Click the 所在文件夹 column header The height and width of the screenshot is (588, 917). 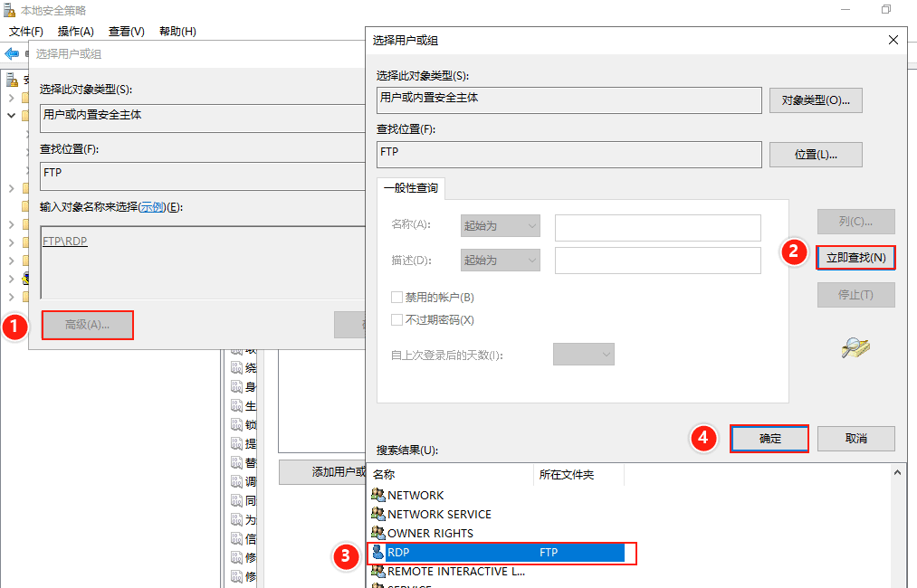click(x=579, y=475)
